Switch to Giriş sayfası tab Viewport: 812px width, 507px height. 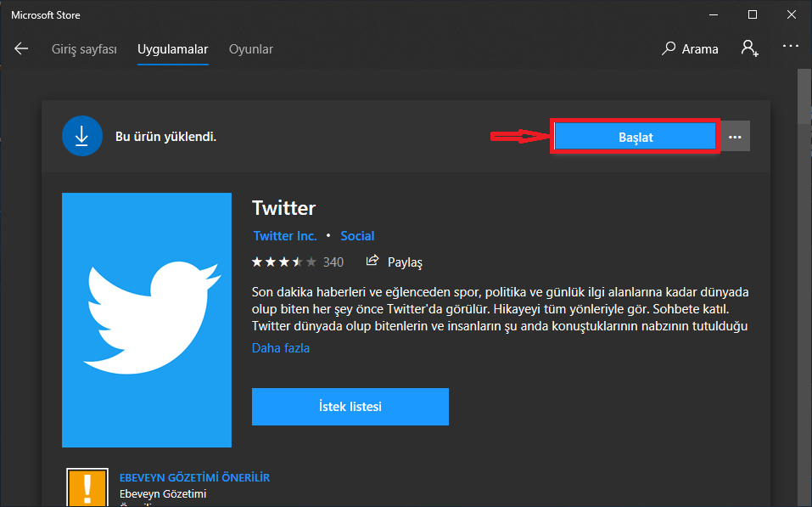point(84,49)
